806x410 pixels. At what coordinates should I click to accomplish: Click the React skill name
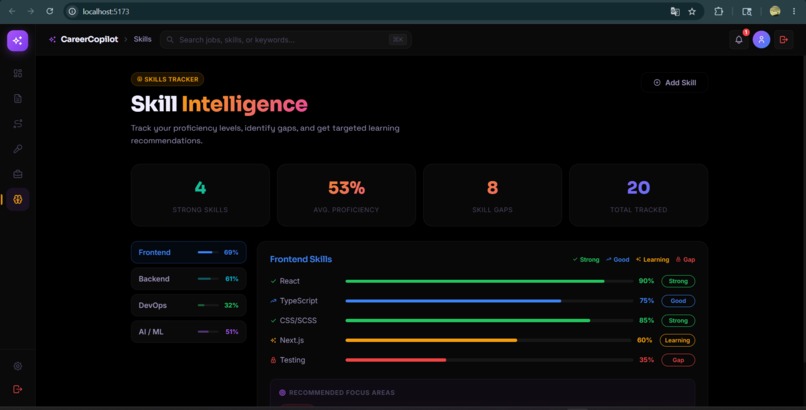pos(289,281)
